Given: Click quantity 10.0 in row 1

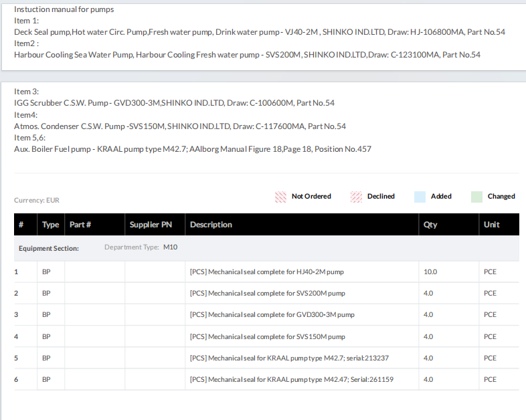Looking at the screenshot, I should point(430,272).
